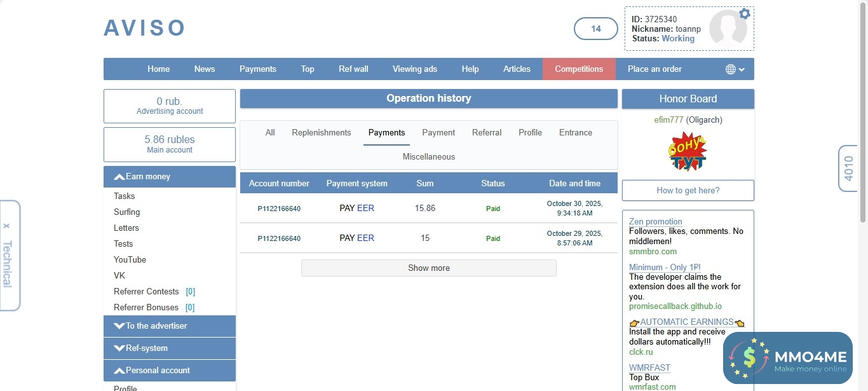Click account number in the 15.86 row
Image resolution: width=868 pixels, height=391 pixels.
[279, 209]
